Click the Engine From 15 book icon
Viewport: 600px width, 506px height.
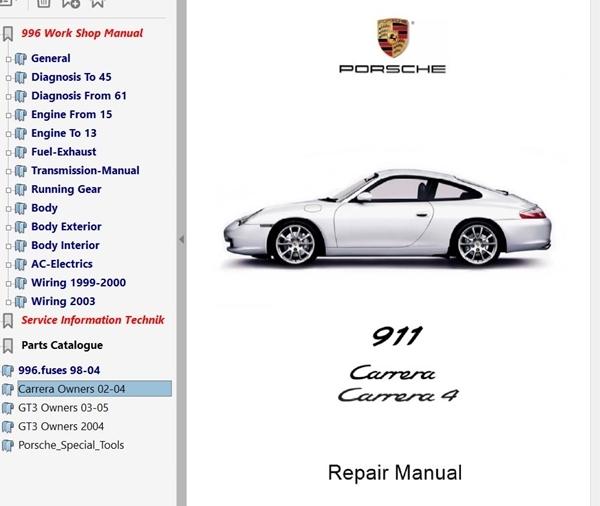point(21,115)
